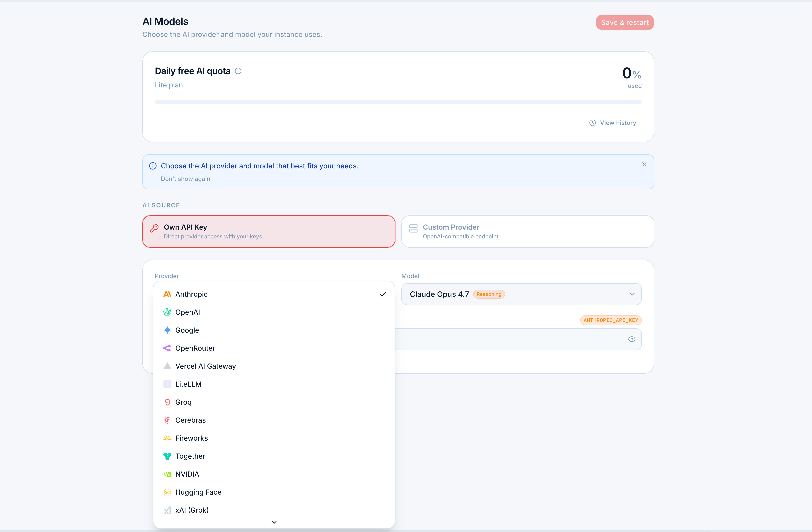This screenshot has height=532, width=812.
Task: Click the Cerebras logo icon
Action: (167, 420)
